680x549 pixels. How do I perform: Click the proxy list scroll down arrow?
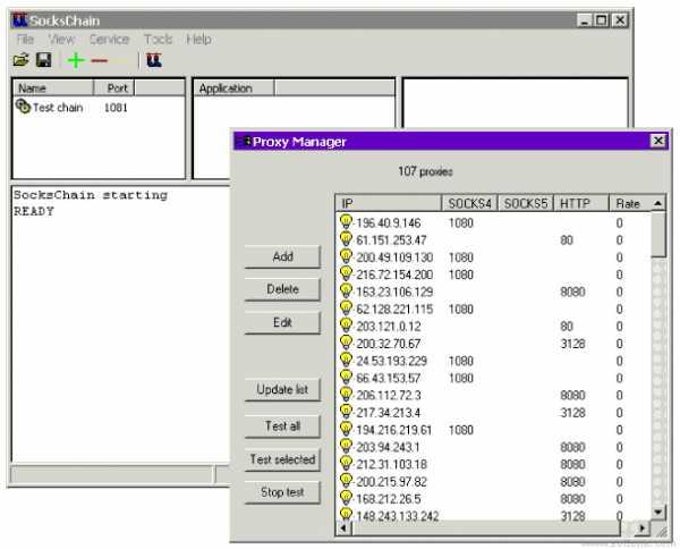point(658,512)
